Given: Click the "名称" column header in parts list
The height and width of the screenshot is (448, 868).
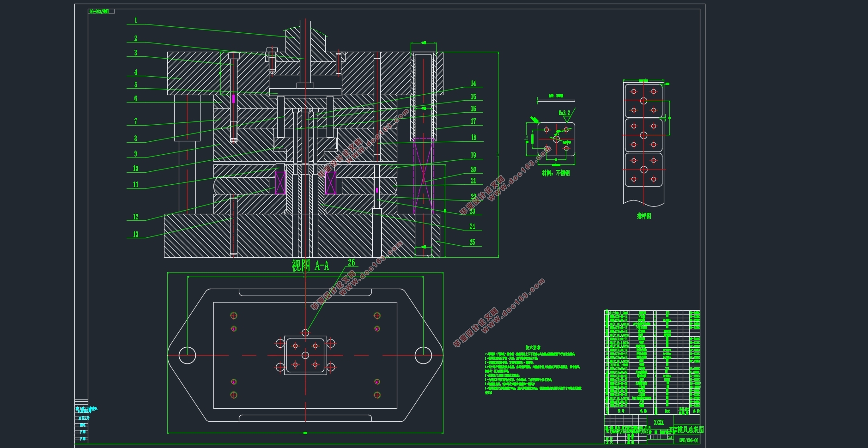Looking at the screenshot, I should [x=643, y=411].
